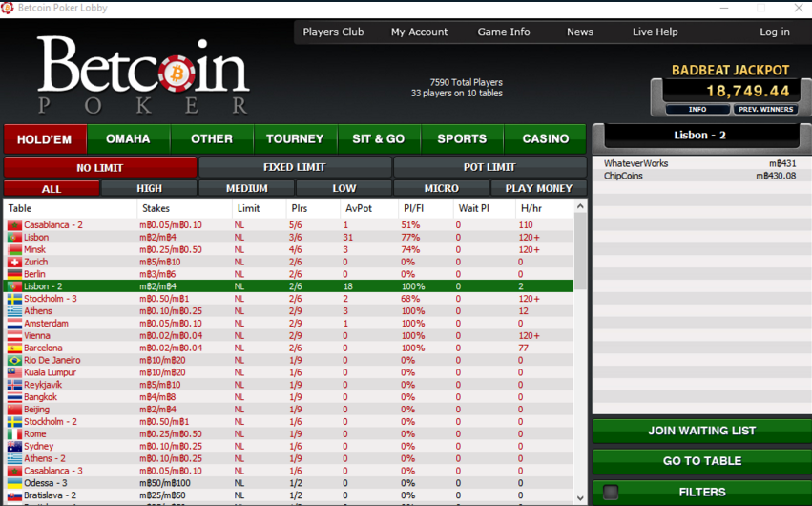This screenshot has height=506, width=812.
Task: Open the Players Club menu
Action: tap(334, 32)
